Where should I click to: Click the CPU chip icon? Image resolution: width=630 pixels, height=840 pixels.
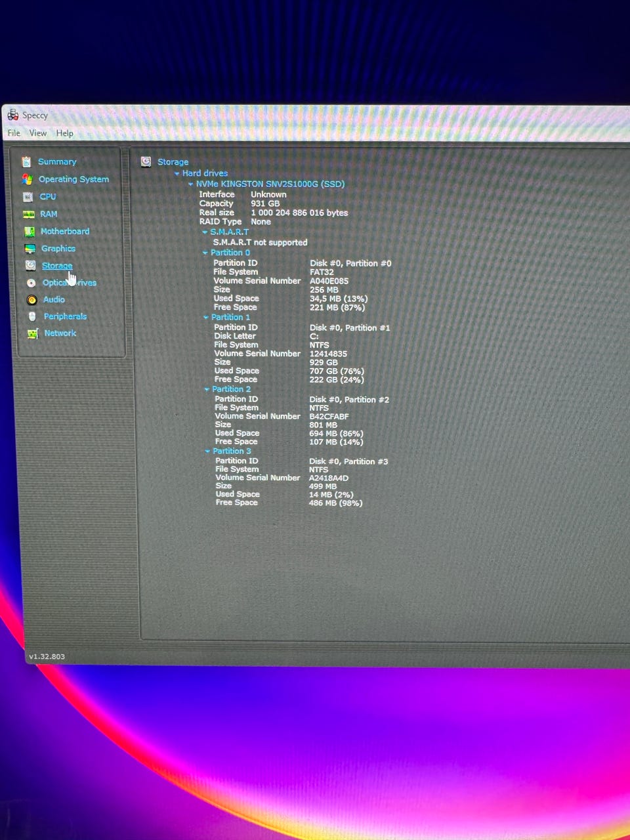coord(28,197)
